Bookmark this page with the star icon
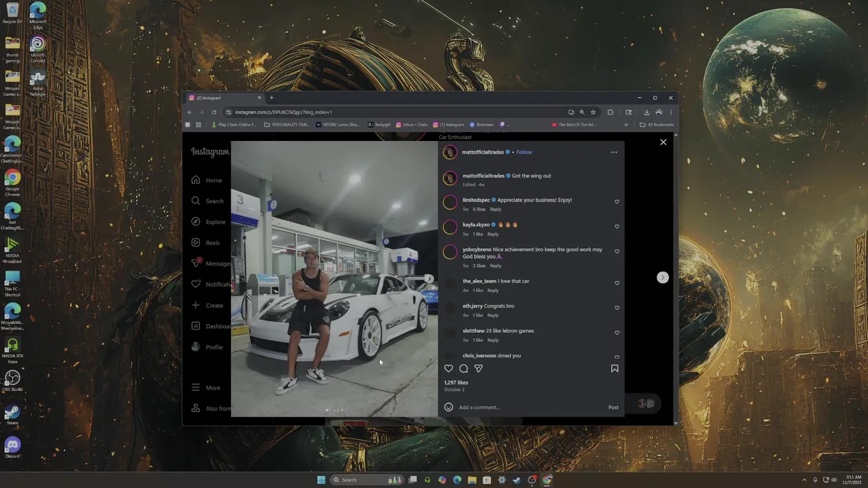The width and height of the screenshot is (868, 488). (593, 113)
